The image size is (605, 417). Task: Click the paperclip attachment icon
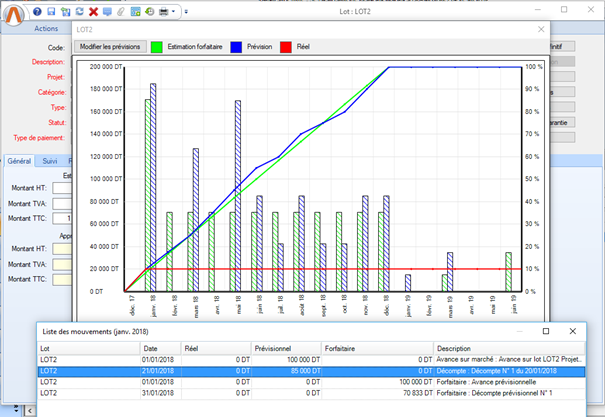(120, 11)
